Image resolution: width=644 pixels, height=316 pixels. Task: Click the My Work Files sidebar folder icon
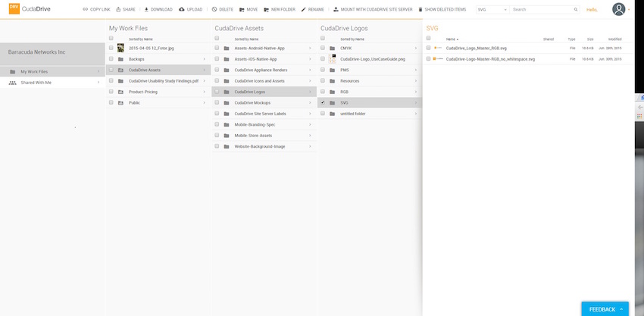pyautogui.click(x=12, y=71)
